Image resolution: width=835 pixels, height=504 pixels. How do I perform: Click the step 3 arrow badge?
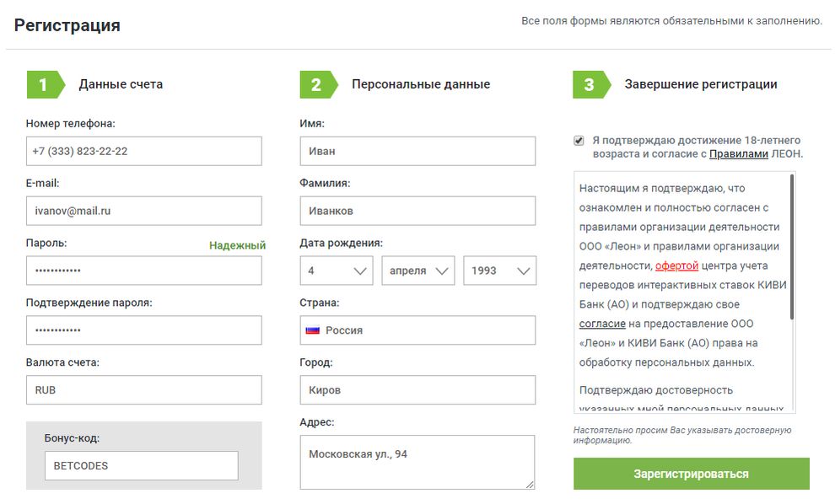(x=590, y=84)
